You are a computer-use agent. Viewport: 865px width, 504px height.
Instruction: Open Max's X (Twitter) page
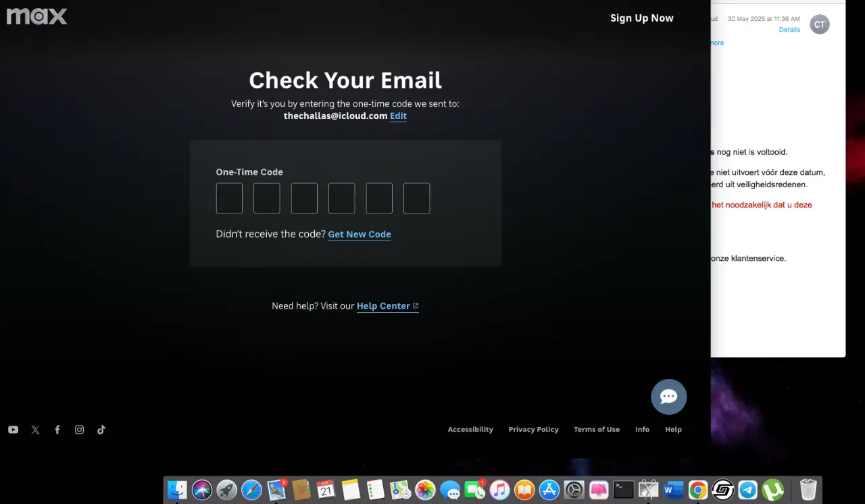coord(36,430)
